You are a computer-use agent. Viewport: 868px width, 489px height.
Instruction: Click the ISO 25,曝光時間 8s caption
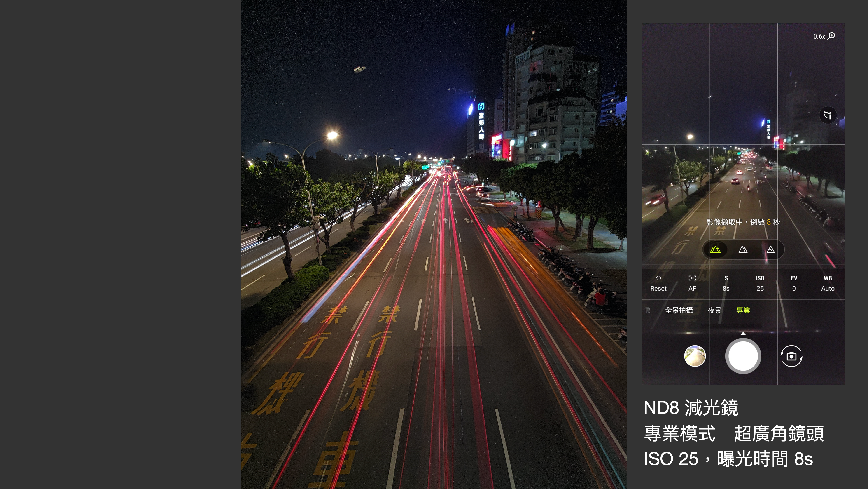[x=728, y=459]
